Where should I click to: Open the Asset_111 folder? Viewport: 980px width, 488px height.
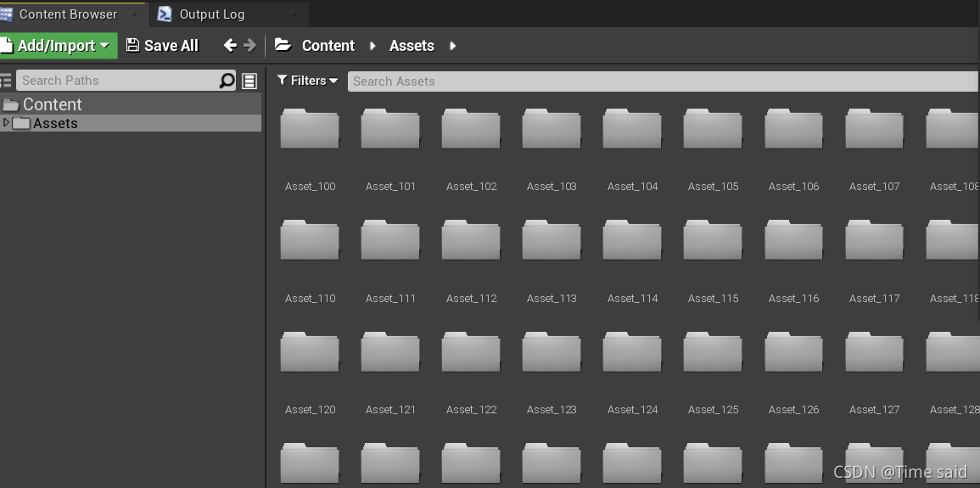click(x=390, y=240)
